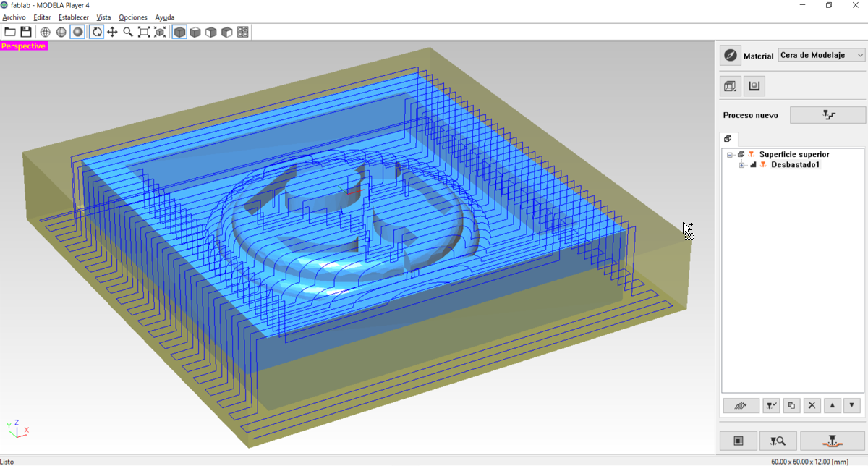Open the Vista menu

(x=104, y=17)
